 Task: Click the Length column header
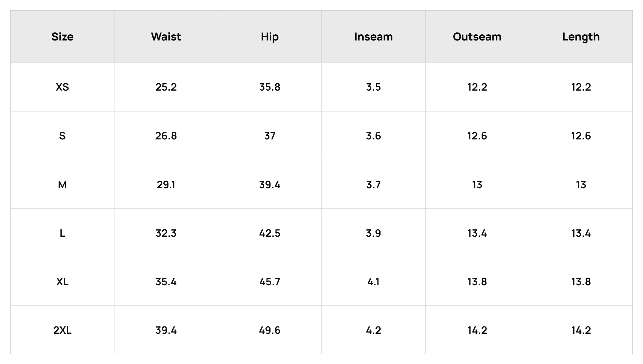[581, 37]
